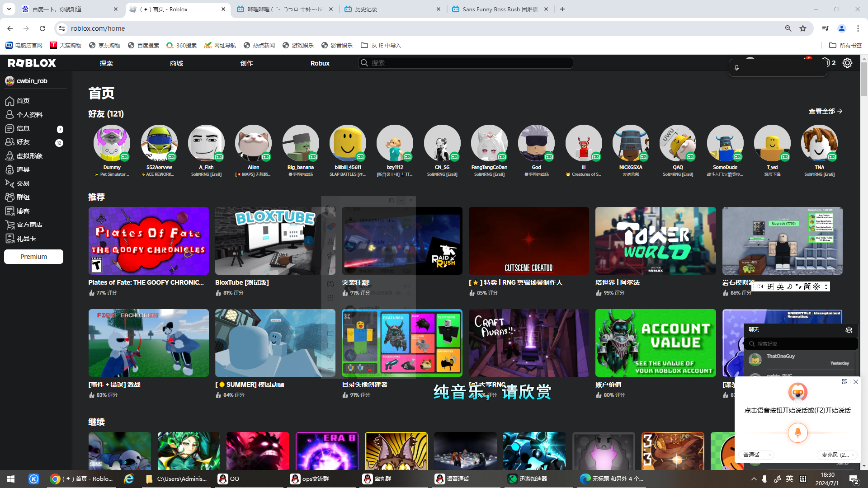Image resolution: width=868 pixels, height=488 pixels.
Task: Open Roblox settings gear
Action: tap(847, 63)
